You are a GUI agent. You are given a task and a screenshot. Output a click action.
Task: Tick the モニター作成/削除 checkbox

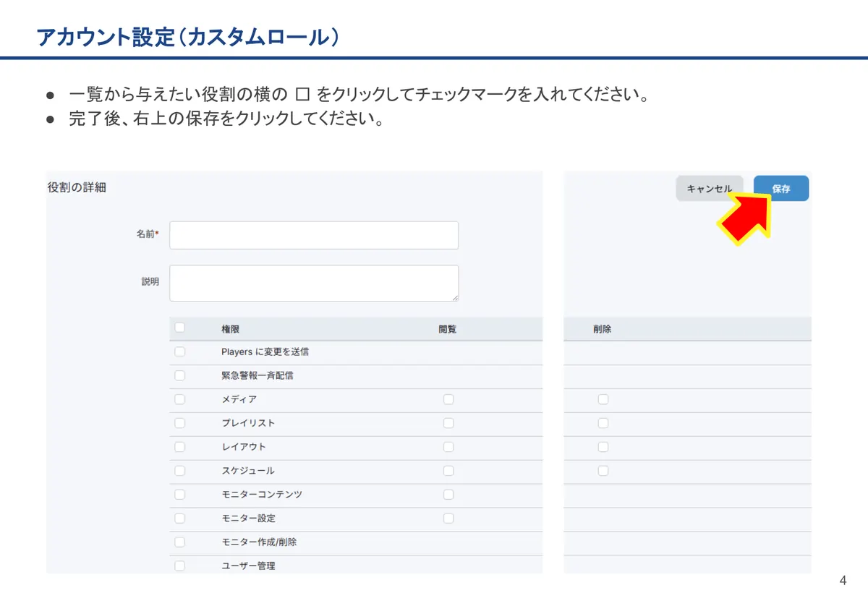(179, 542)
